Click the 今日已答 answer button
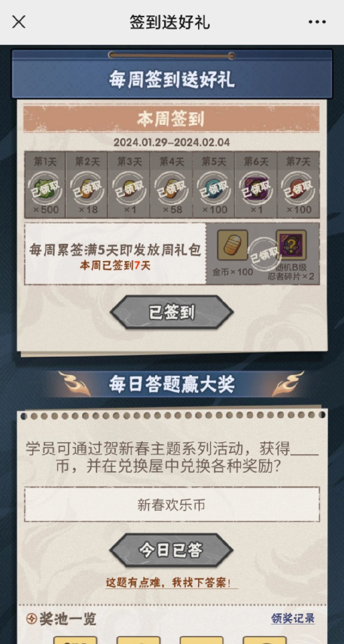This screenshot has height=644, width=344. coord(171,551)
